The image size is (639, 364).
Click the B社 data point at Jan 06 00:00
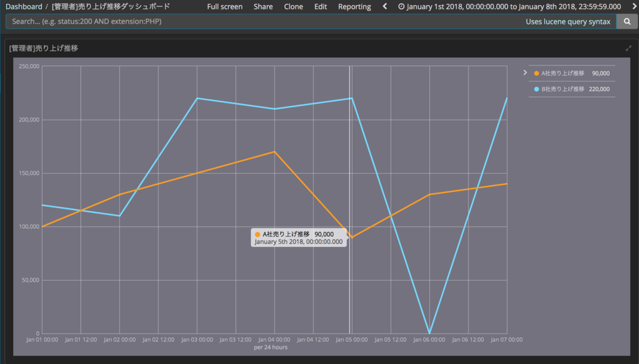click(429, 333)
